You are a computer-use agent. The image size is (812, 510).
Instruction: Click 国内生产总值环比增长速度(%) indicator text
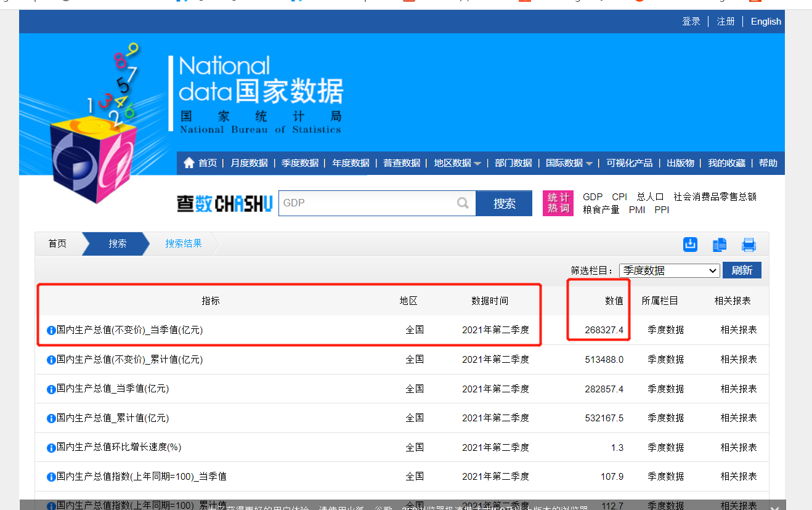tap(119, 448)
